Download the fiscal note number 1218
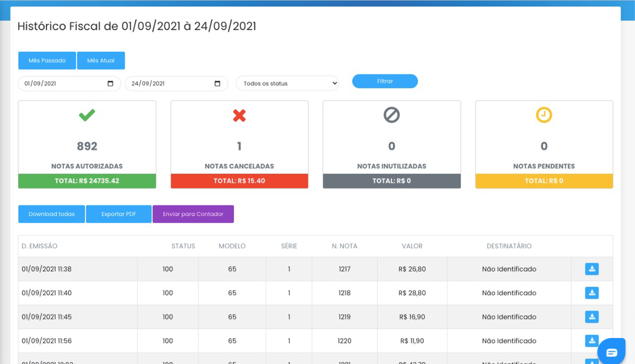Viewport: 635px width, 364px height. point(592,293)
